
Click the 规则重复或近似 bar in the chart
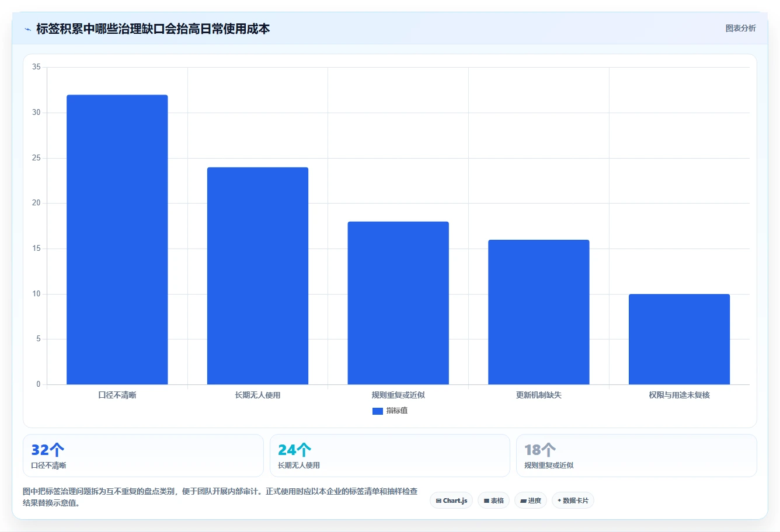point(398,303)
